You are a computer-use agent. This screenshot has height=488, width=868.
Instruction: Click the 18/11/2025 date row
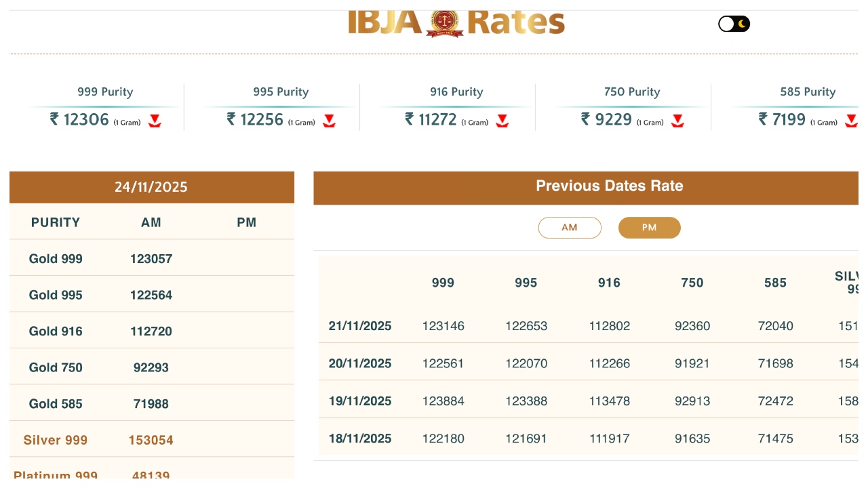tap(360, 439)
